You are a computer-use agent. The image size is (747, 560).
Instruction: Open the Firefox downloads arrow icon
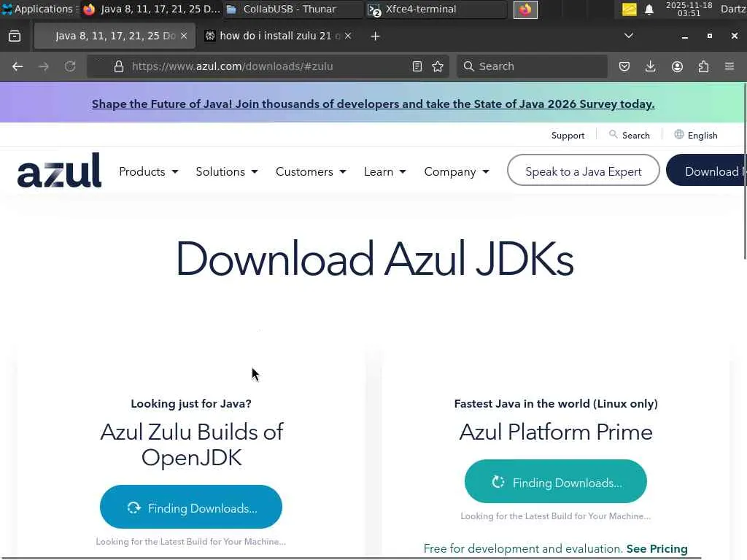tap(650, 66)
